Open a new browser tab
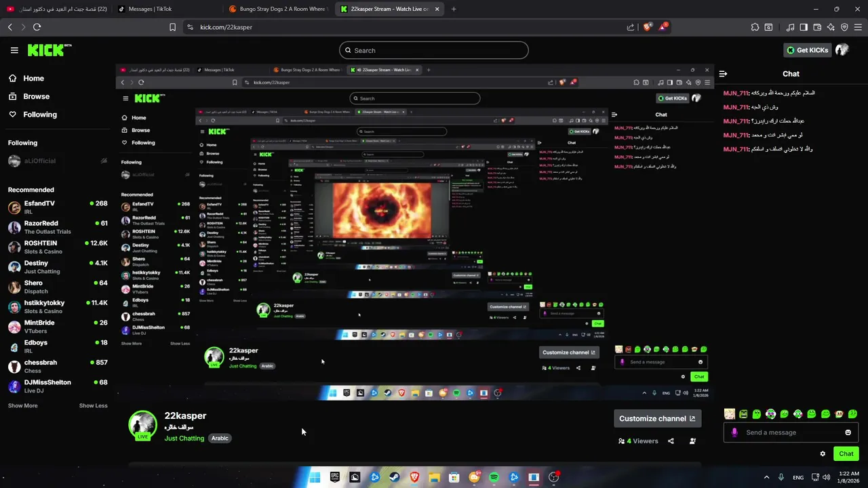This screenshot has width=868, height=488. 454,9
